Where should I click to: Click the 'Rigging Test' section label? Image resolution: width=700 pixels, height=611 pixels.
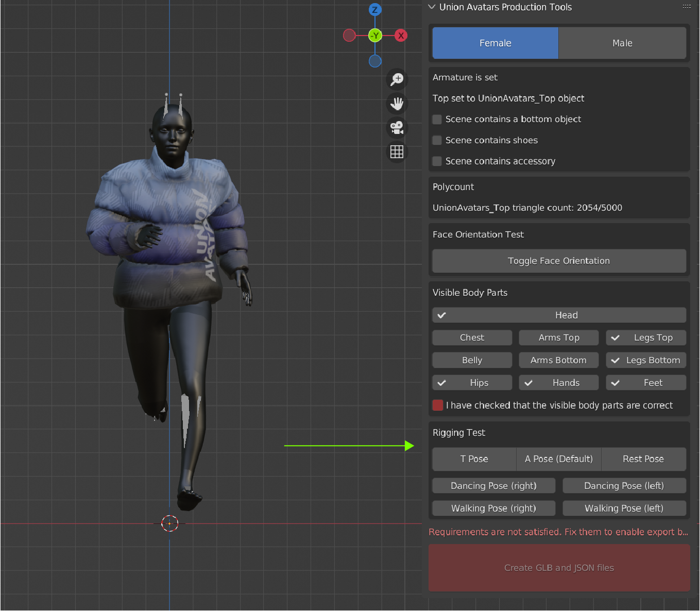(x=459, y=433)
